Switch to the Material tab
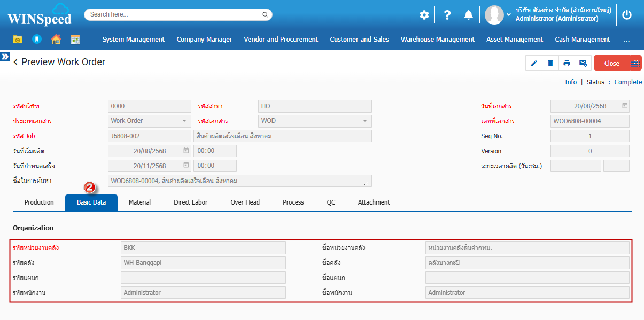 (x=139, y=202)
